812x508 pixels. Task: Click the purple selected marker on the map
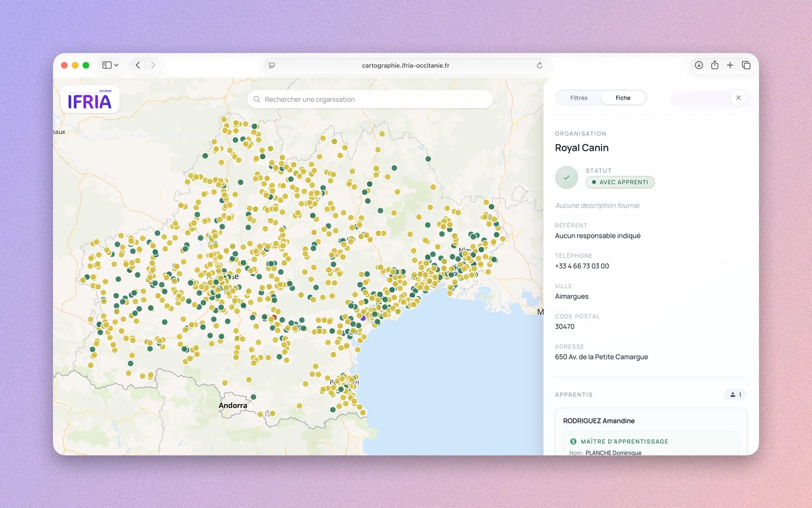coord(363,318)
